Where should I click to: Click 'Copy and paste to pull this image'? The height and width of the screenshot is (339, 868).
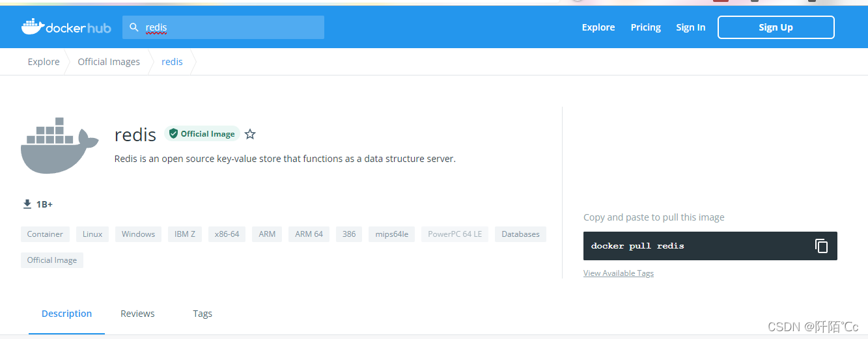[x=654, y=217]
